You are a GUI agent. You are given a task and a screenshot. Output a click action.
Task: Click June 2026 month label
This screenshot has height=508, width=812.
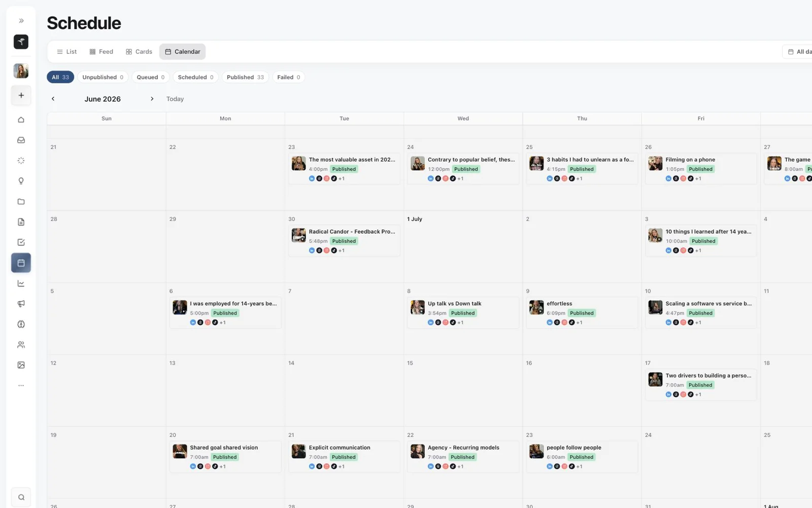pos(103,99)
